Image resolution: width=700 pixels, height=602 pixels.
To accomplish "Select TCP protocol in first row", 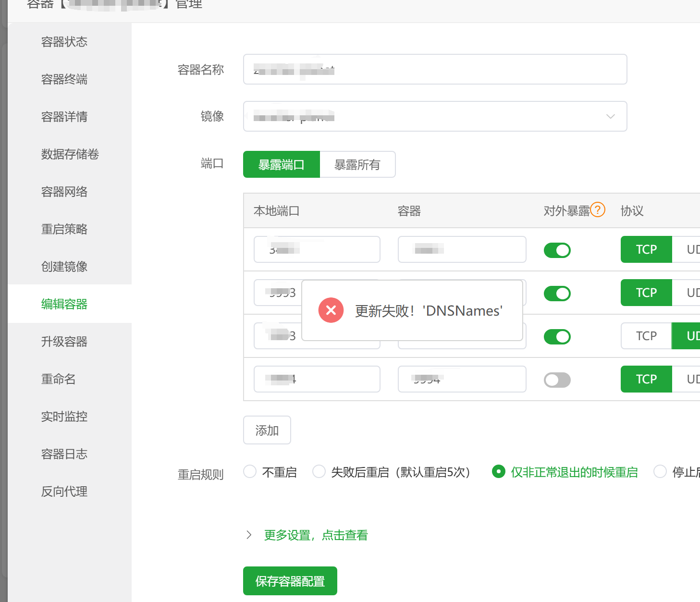I will (646, 249).
